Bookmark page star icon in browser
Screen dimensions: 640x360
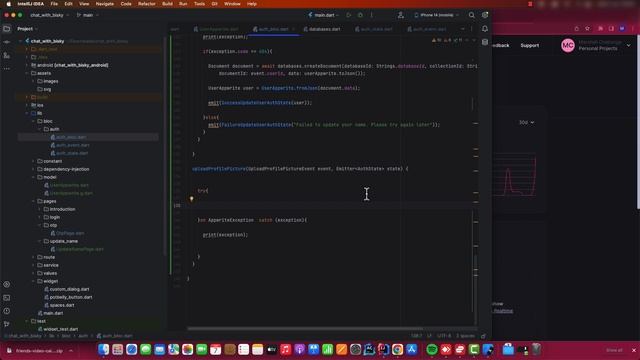tap(587, 29)
